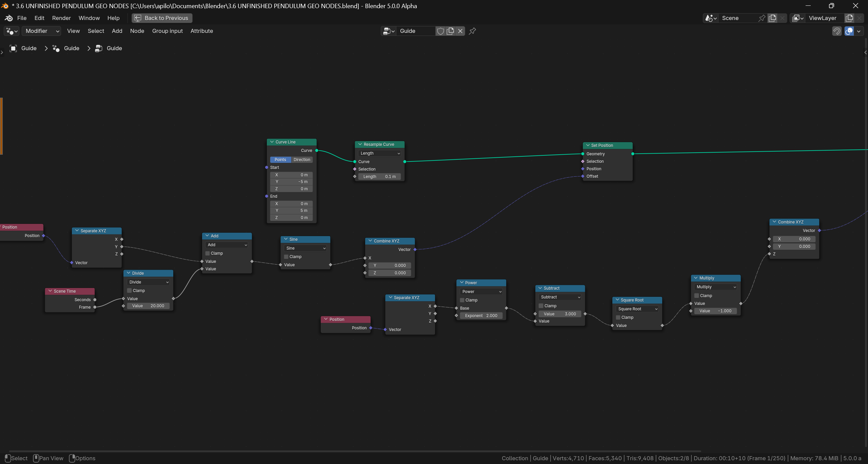Enable Clamp checkbox on Subtract node
The height and width of the screenshot is (464, 868).
point(541,306)
